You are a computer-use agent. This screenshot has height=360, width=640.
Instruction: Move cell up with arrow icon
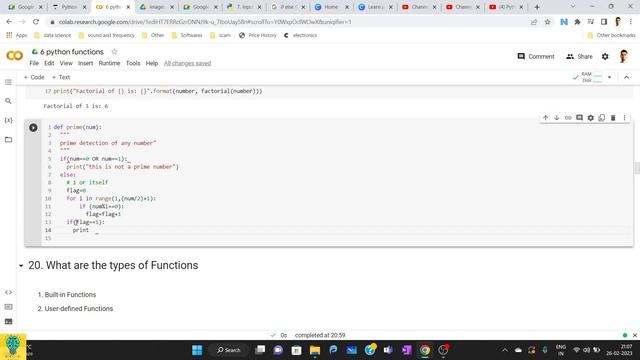546,118
